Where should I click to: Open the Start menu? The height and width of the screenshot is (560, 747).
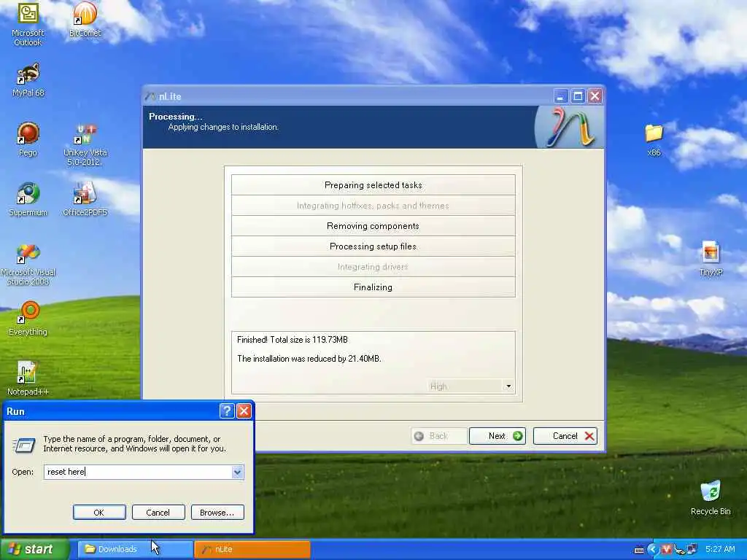tap(34, 550)
